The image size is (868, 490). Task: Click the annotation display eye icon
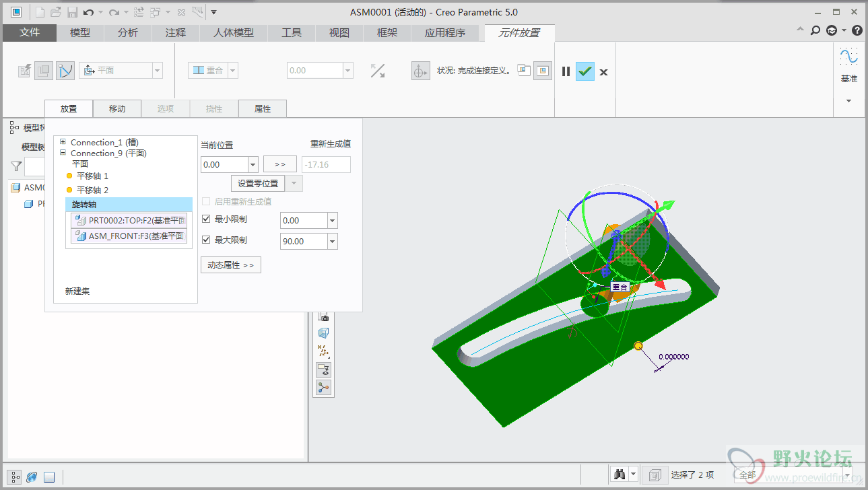click(x=324, y=370)
